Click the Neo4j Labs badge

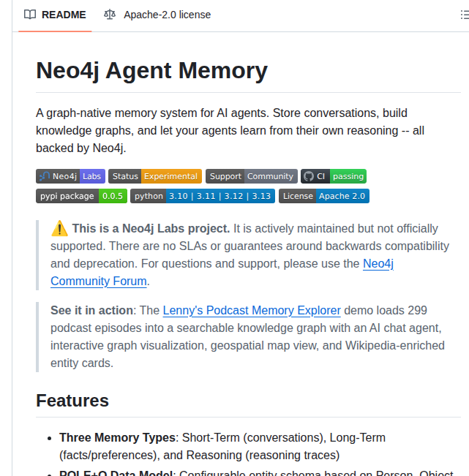coord(70,176)
